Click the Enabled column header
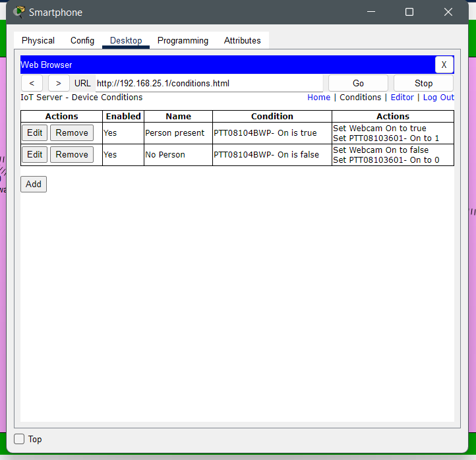This screenshot has width=476, height=460. [x=123, y=116]
